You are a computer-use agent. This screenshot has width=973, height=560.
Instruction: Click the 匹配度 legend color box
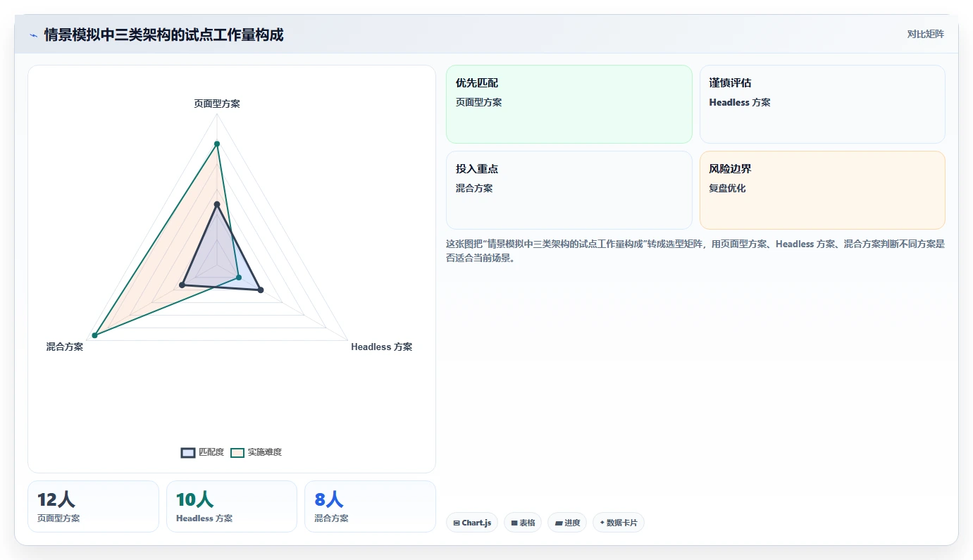tap(188, 452)
